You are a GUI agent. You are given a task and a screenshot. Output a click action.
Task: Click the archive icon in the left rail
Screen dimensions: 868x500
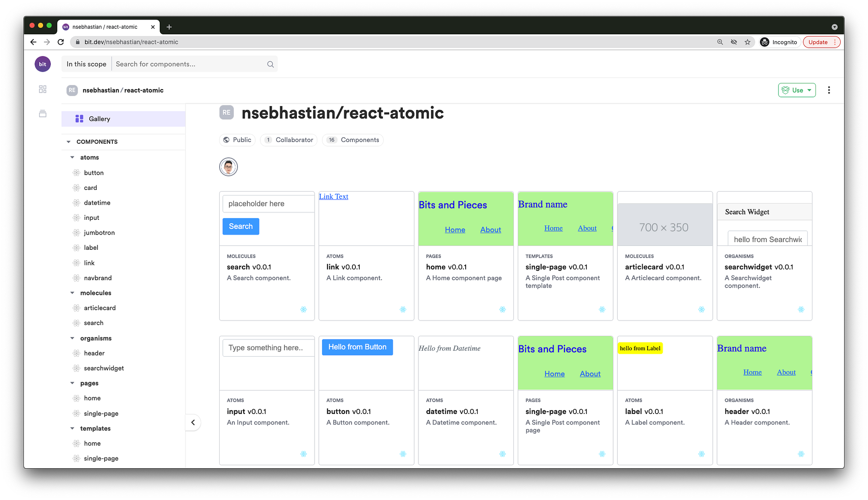(x=43, y=113)
